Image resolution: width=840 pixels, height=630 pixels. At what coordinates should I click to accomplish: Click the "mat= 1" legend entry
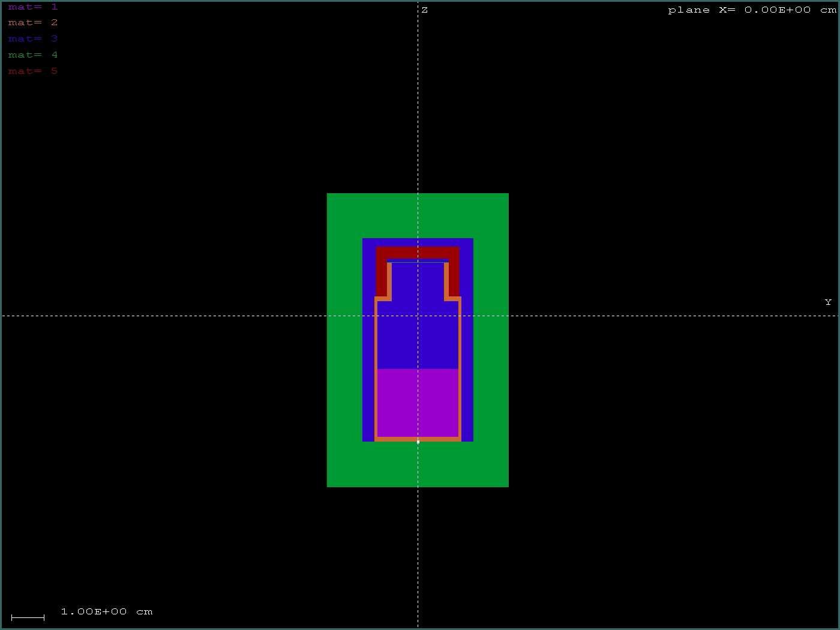click(x=33, y=7)
